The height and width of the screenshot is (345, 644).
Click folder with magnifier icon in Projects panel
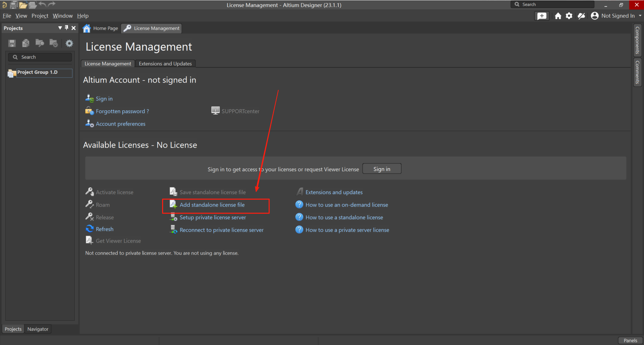(40, 43)
